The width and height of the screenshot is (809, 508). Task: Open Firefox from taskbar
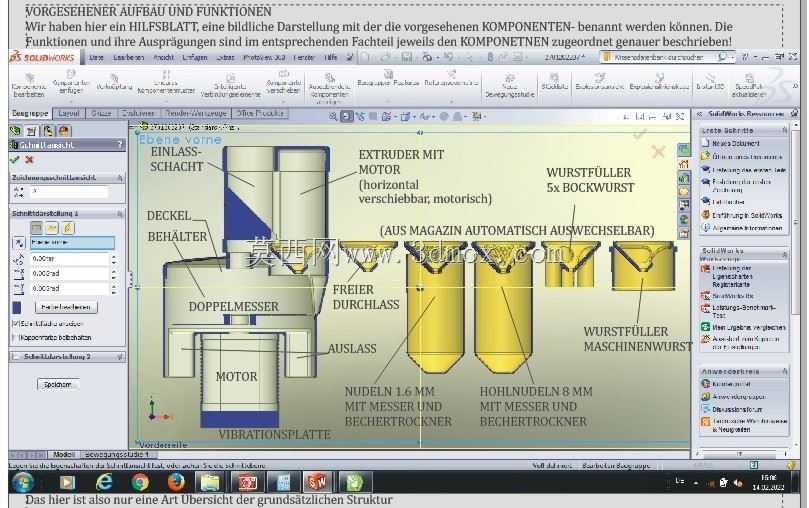pyautogui.click(x=176, y=482)
